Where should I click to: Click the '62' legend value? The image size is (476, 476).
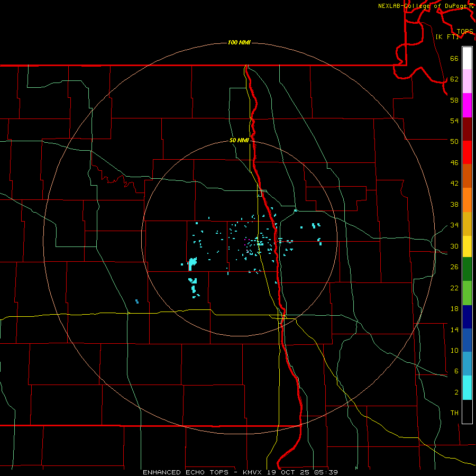point(454,79)
